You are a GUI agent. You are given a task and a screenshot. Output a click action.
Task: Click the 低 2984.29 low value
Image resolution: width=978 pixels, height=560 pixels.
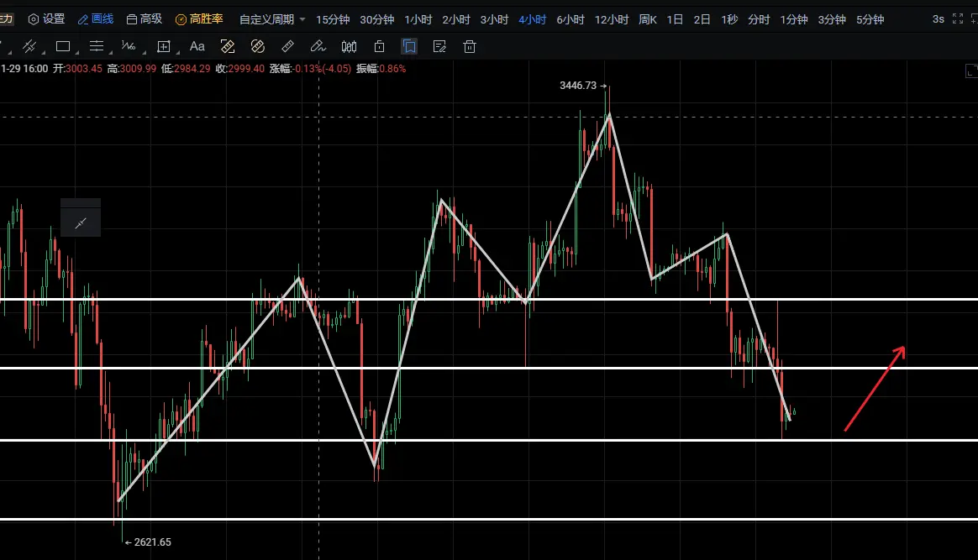click(x=186, y=69)
